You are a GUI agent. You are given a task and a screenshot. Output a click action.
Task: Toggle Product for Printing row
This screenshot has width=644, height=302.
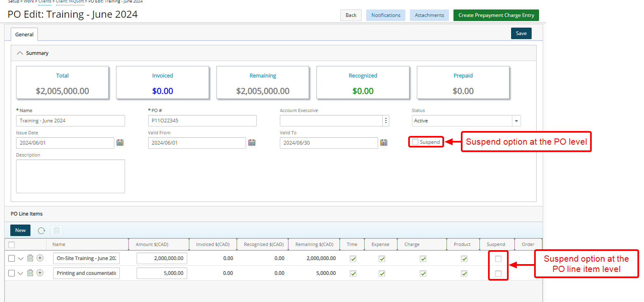464,274
